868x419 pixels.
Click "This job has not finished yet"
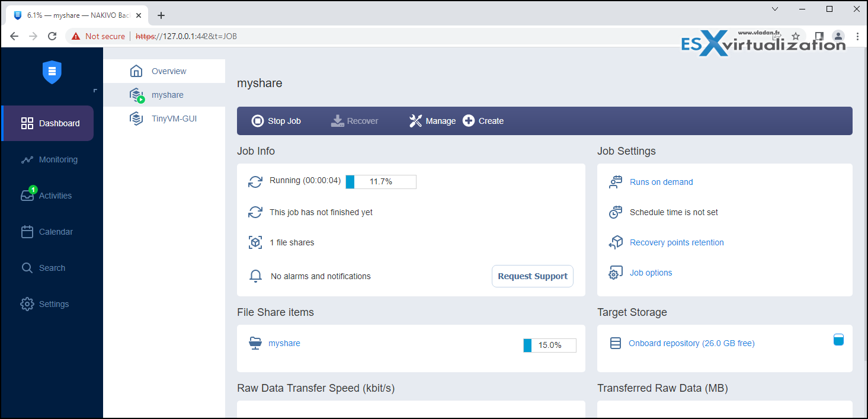point(321,212)
